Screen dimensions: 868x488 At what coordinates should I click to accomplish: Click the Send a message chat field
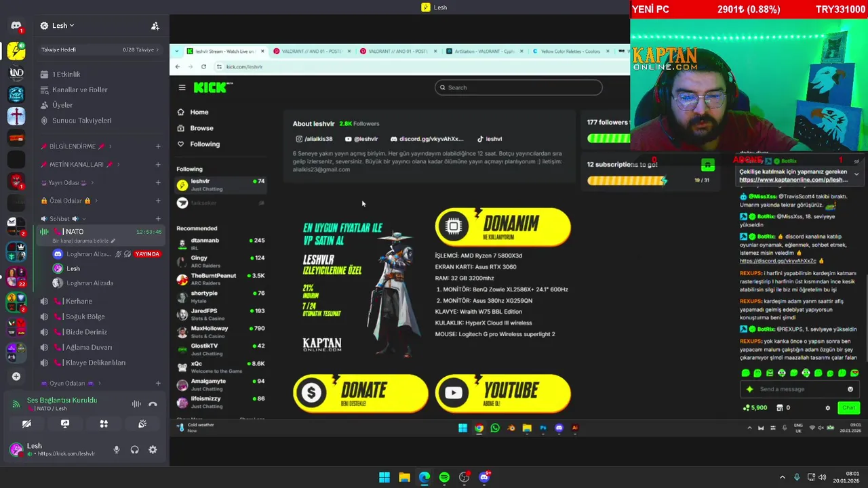[800, 389]
